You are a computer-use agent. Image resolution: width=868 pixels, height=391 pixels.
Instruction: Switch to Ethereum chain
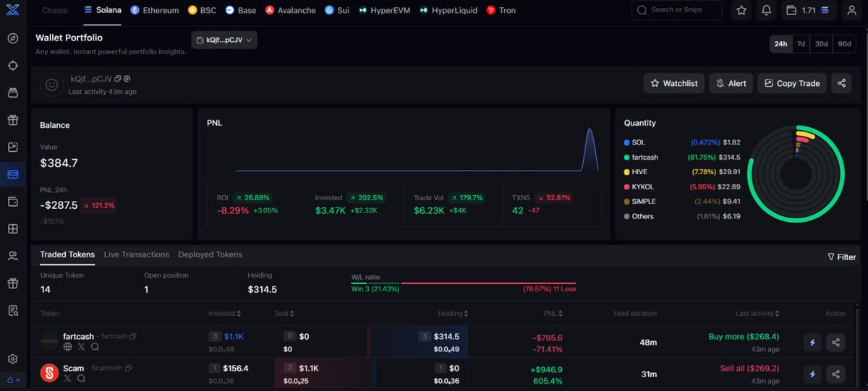[154, 10]
